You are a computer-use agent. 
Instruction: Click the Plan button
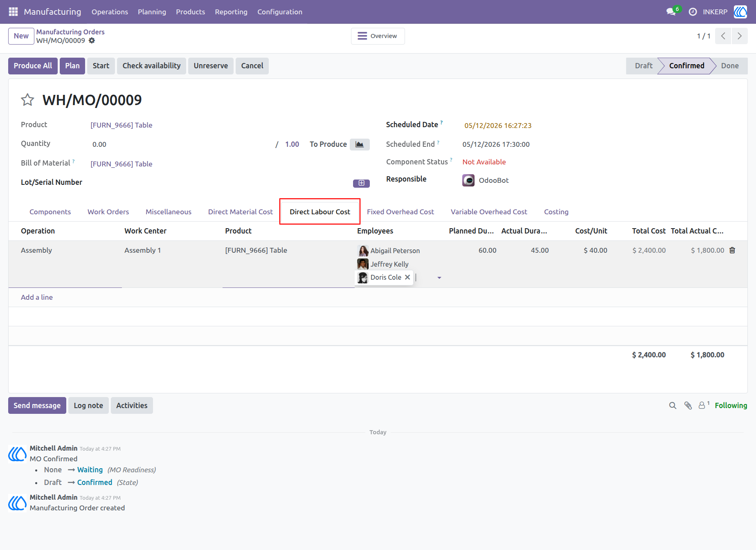pyautogui.click(x=72, y=66)
